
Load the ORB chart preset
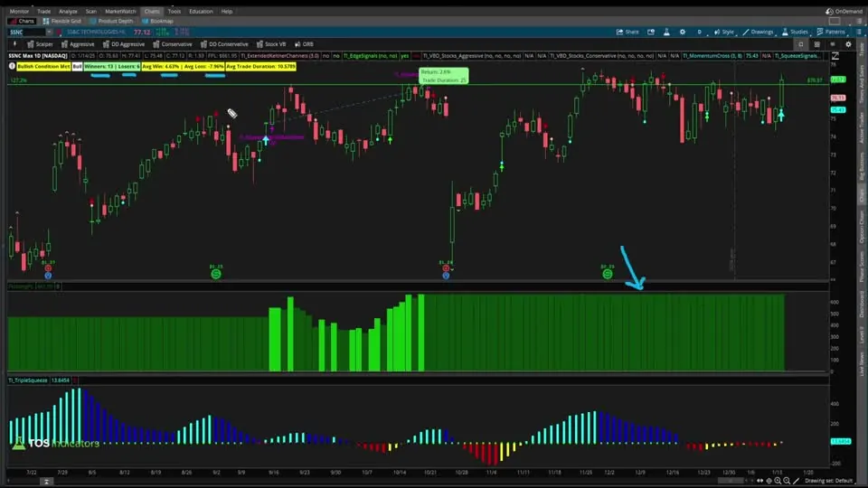(x=304, y=44)
